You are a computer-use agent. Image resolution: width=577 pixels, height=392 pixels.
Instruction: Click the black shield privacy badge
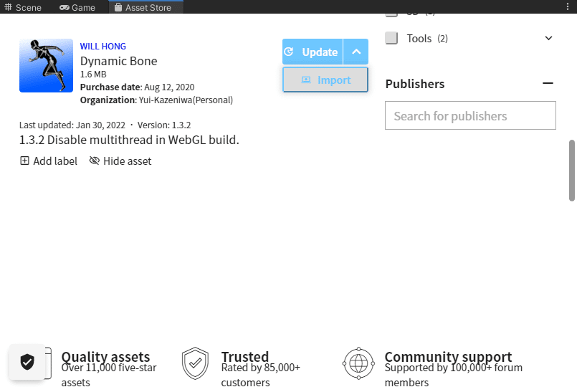pos(27,362)
